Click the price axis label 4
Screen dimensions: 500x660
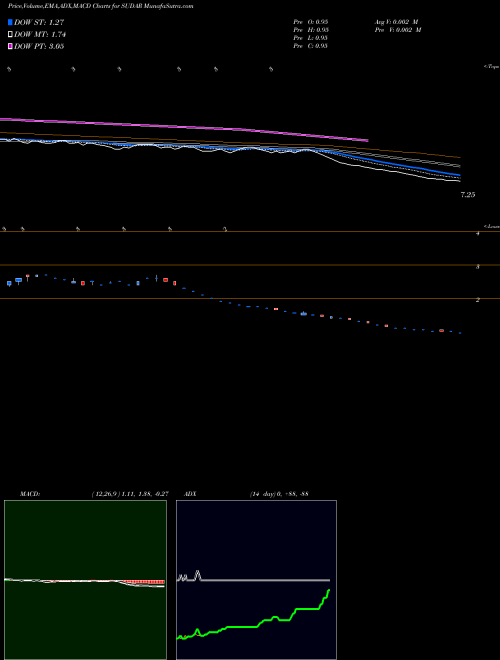(x=478, y=233)
